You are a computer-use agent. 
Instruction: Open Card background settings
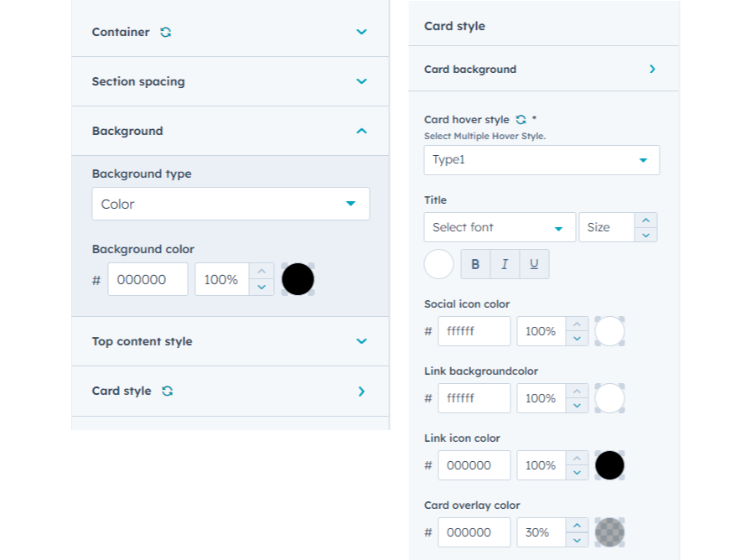652,70
